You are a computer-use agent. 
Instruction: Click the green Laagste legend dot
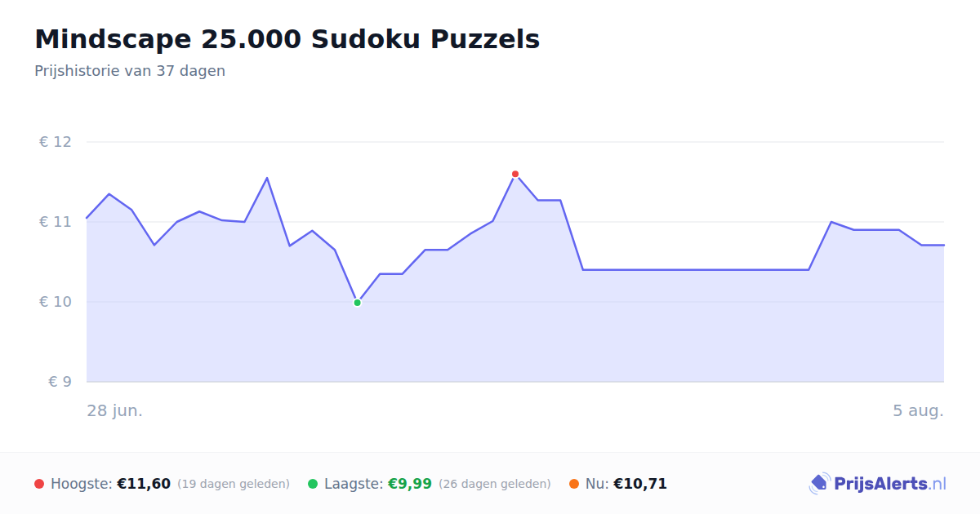pyautogui.click(x=313, y=484)
